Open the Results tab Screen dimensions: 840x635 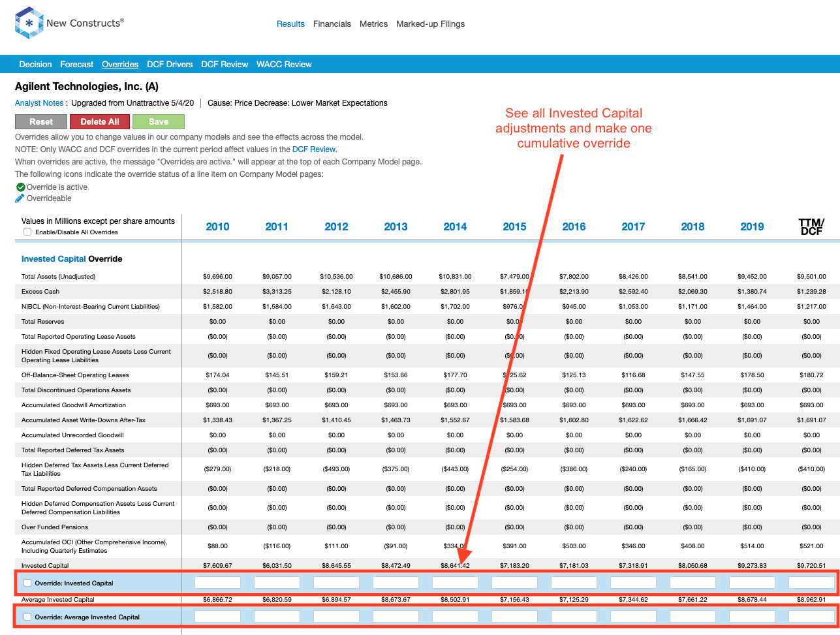tap(290, 24)
